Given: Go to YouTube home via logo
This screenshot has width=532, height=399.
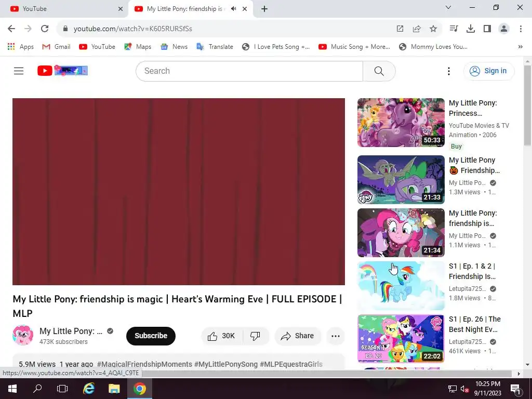Looking at the screenshot, I should pos(62,71).
